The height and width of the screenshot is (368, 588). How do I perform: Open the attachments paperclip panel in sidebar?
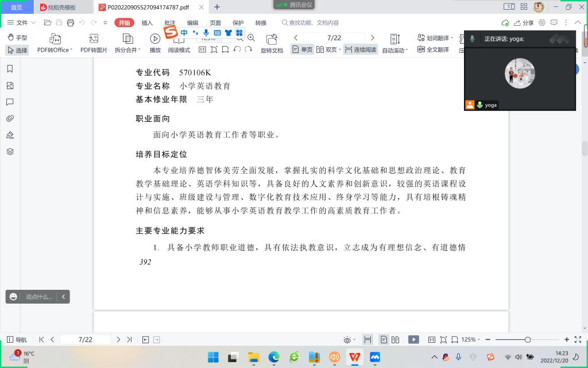pos(10,118)
